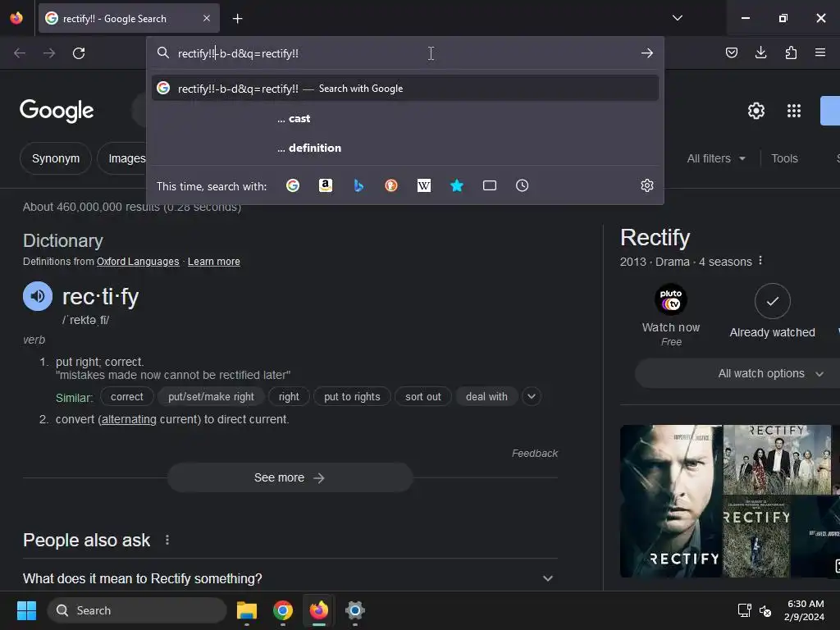
Task: Search open tabs icon
Action: pyautogui.click(x=490, y=185)
